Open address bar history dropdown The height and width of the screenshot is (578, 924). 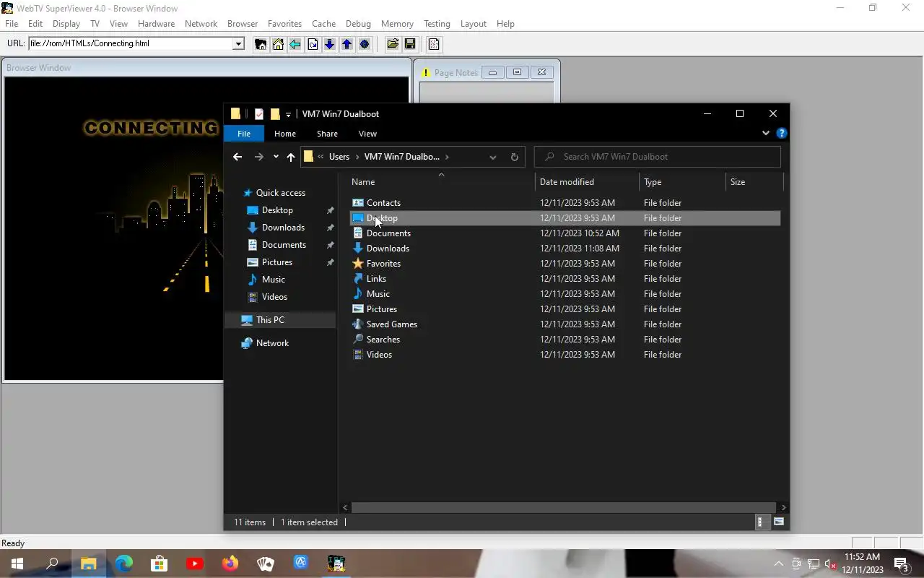492,157
